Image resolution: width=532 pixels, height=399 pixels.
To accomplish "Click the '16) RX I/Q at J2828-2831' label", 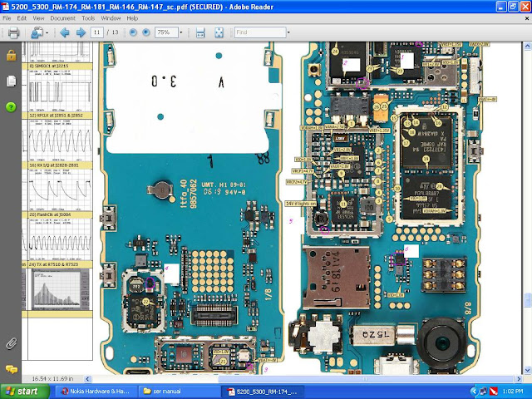I will 54,165.
